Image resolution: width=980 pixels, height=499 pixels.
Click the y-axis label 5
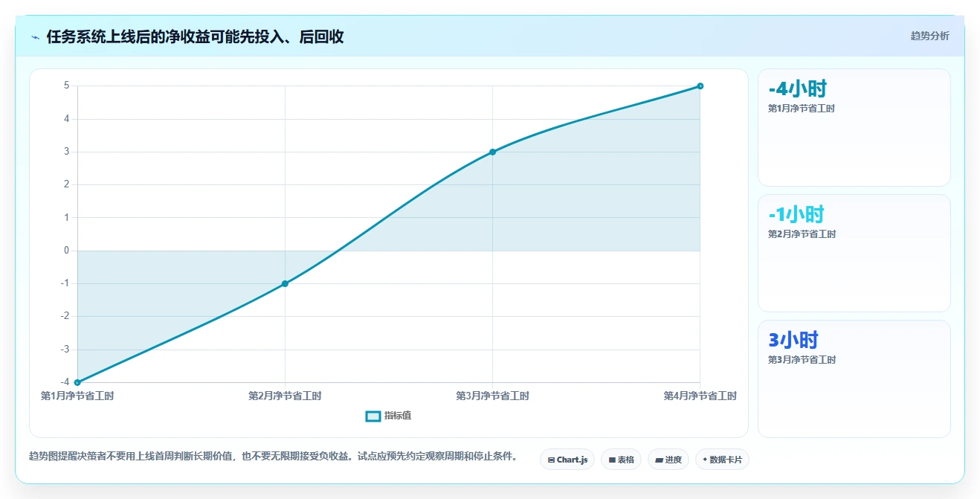pos(67,86)
